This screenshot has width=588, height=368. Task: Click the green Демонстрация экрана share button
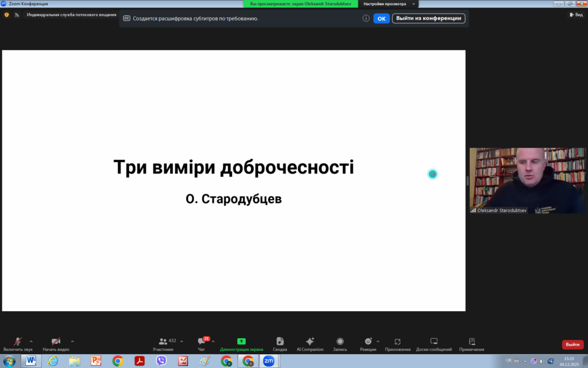241,343
